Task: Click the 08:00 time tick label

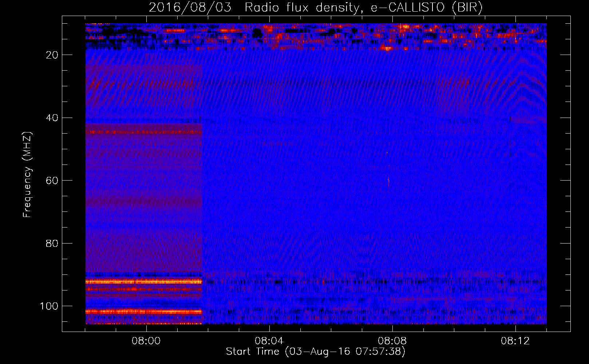Action: (146, 341)
